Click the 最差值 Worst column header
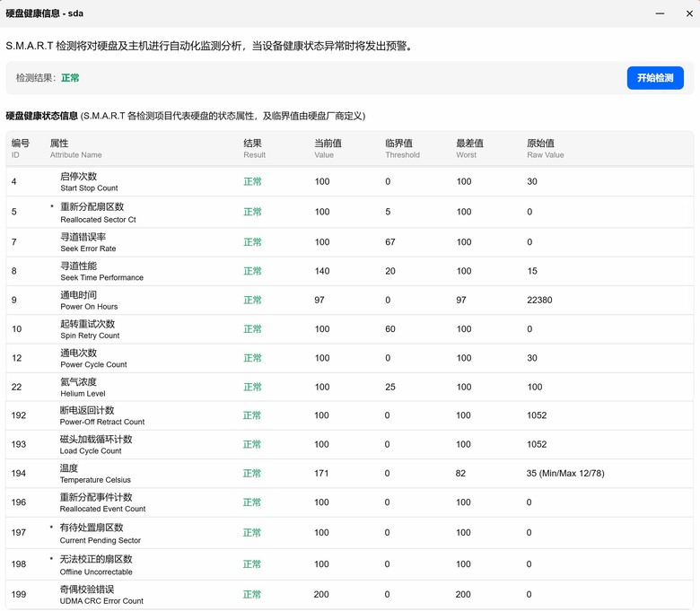The height and width of the screenshot is (611, 700). 469,149
